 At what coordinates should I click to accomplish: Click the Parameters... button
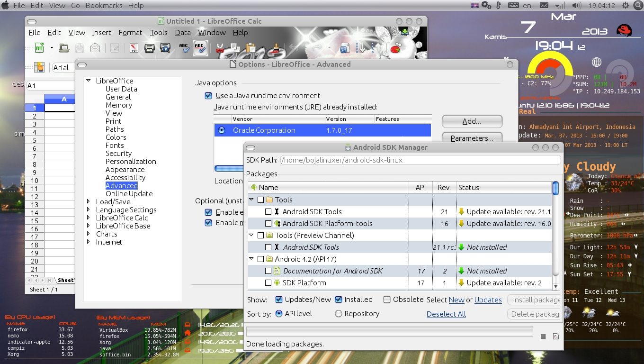coord(472,138)
